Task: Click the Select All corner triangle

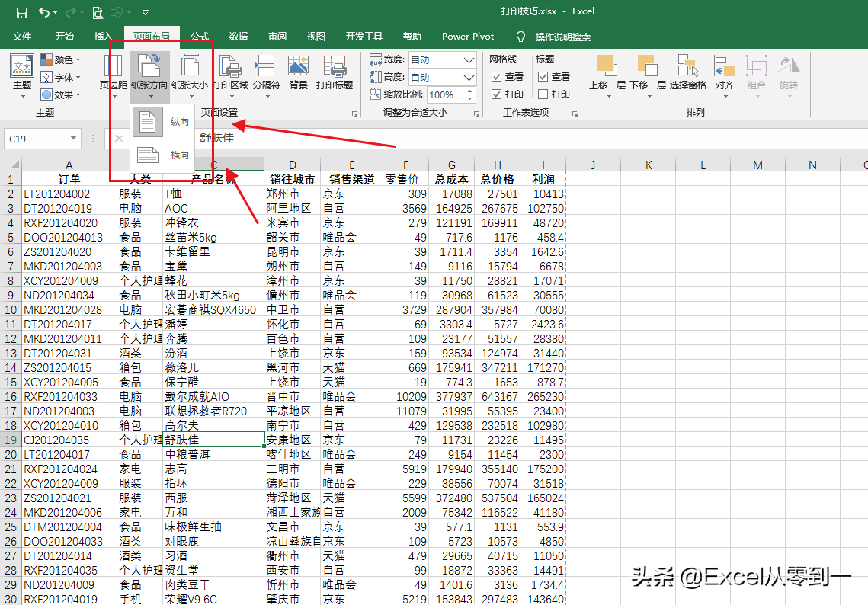Action: tap(14, 165)
